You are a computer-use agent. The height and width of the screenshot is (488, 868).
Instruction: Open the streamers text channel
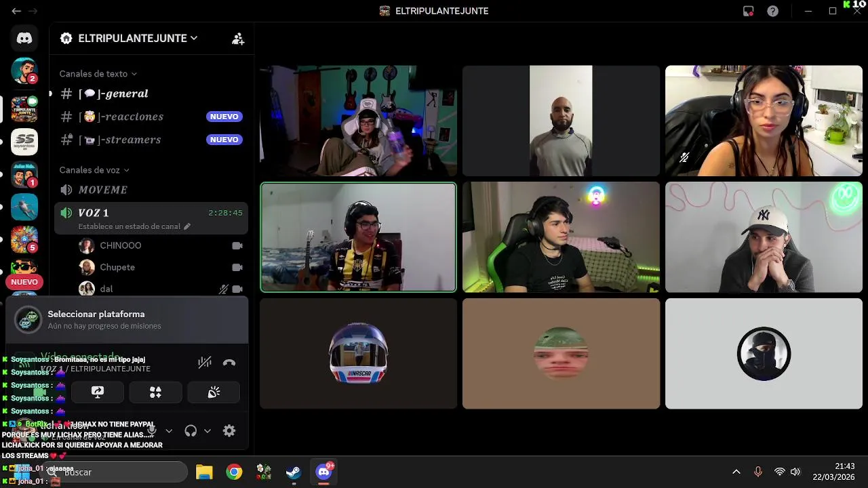point(151,140)
